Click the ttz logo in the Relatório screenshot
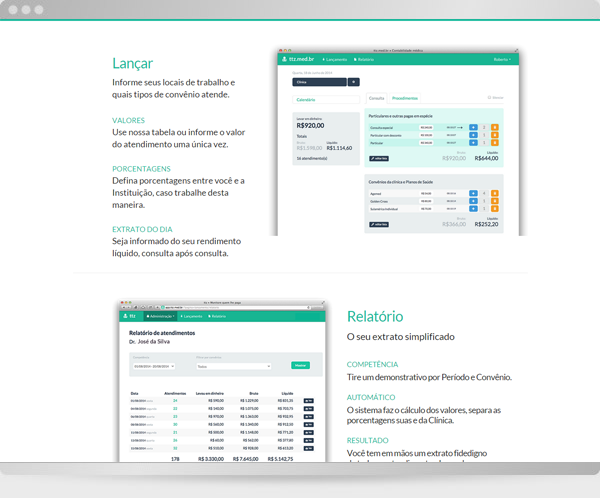600x498 pixels. [x=129, y=316]
